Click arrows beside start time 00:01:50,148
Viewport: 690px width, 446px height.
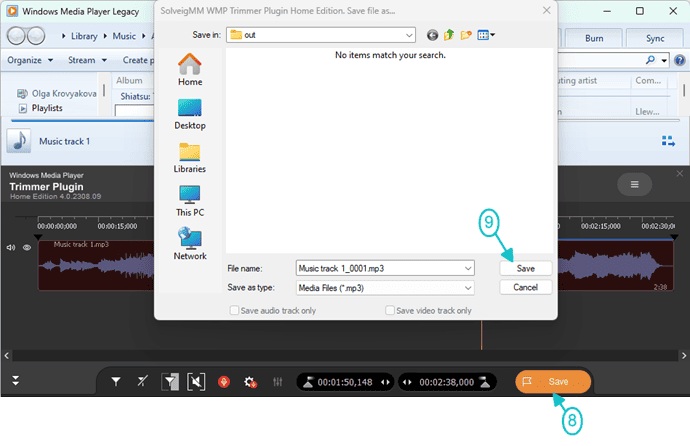click(385, 382)
